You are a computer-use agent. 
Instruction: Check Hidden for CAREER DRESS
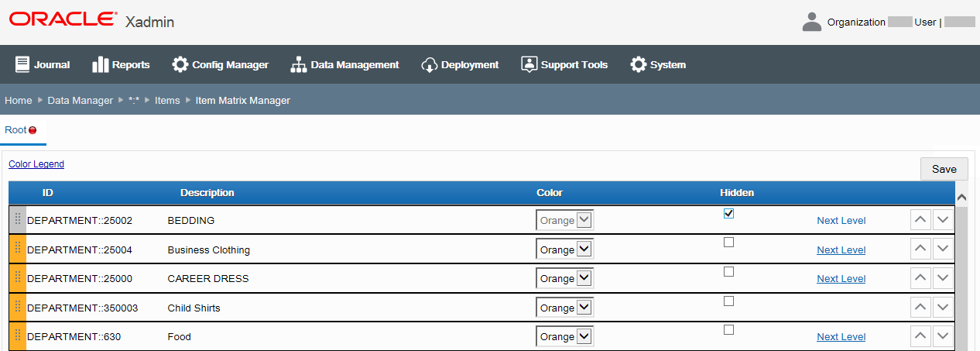[x=728, y=272]
